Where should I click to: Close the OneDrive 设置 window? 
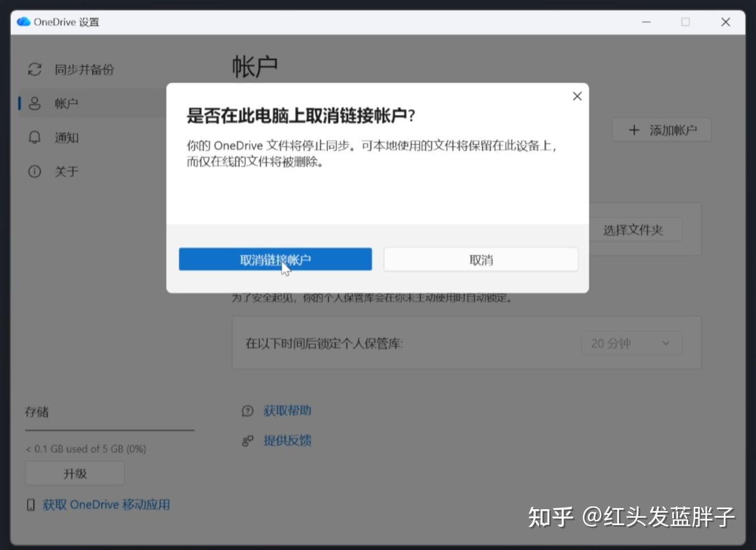(x=725, y=22)
